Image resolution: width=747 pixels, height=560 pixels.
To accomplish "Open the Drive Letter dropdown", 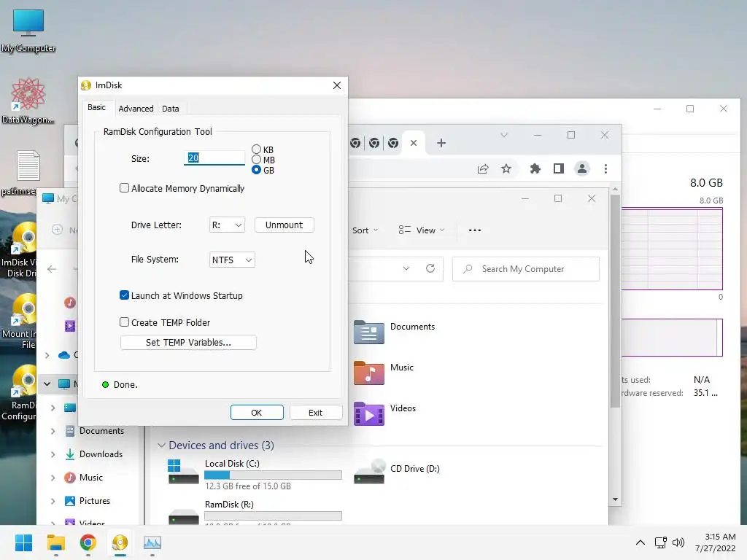I will tap(228, 225).
